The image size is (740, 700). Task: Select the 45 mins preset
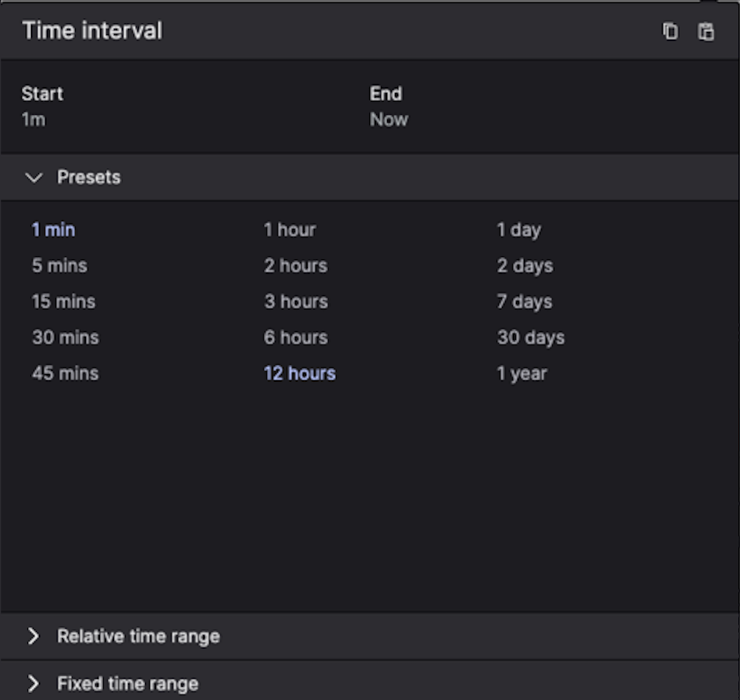tap(65, 373)
